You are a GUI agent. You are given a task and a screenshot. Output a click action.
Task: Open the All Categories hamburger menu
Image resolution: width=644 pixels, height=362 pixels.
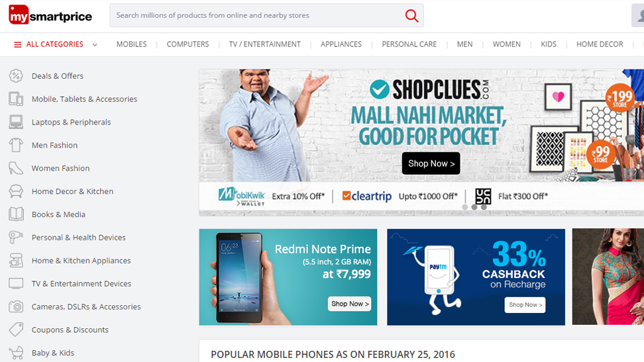[18, 44]
